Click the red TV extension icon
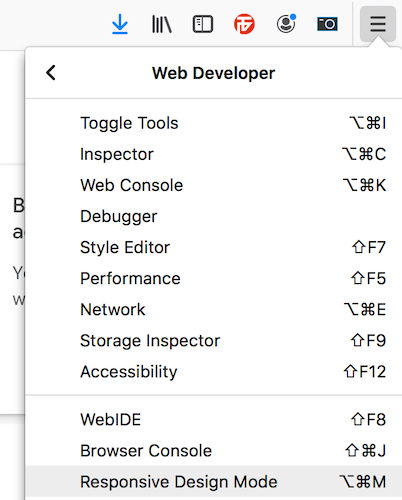 pos(244,24)
